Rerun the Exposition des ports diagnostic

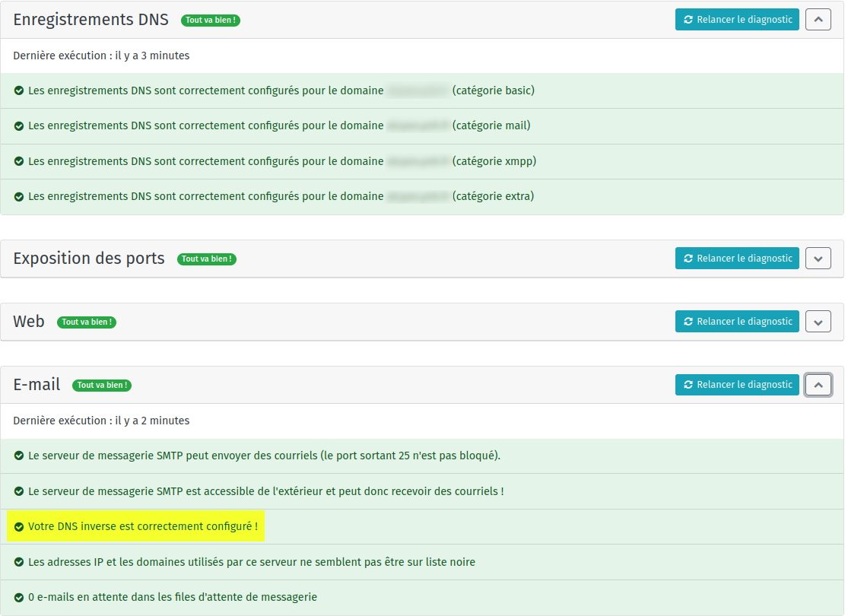pyautogui.click(x=736, y=259)
